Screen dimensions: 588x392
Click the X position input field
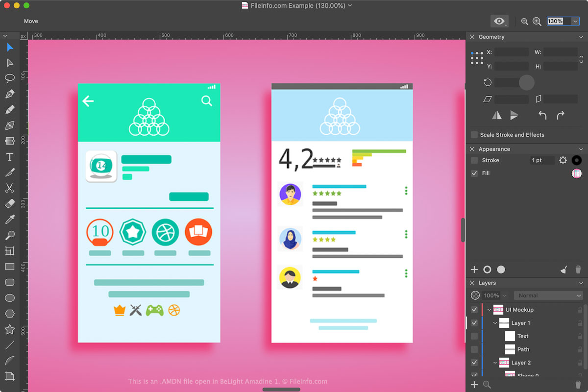(x=512, y=52)
